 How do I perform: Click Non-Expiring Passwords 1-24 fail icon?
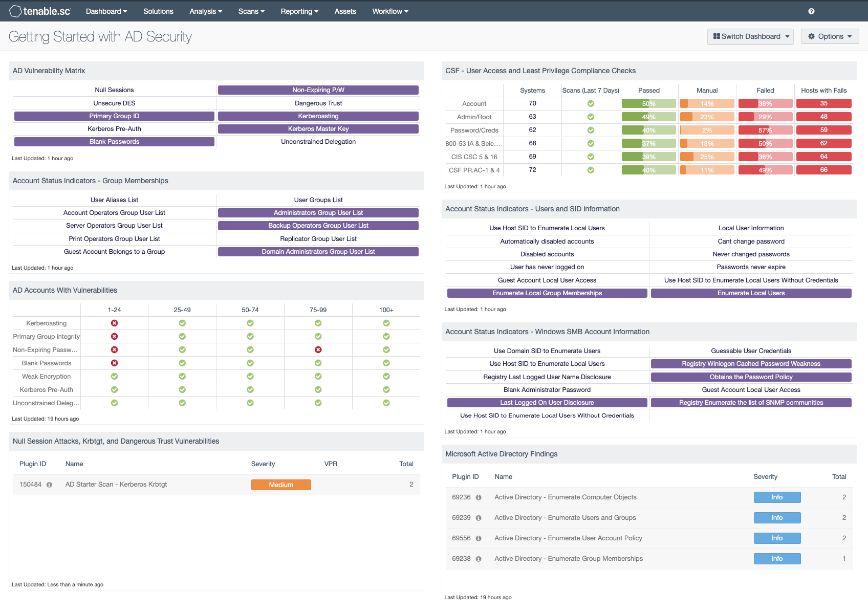point(115,350)
